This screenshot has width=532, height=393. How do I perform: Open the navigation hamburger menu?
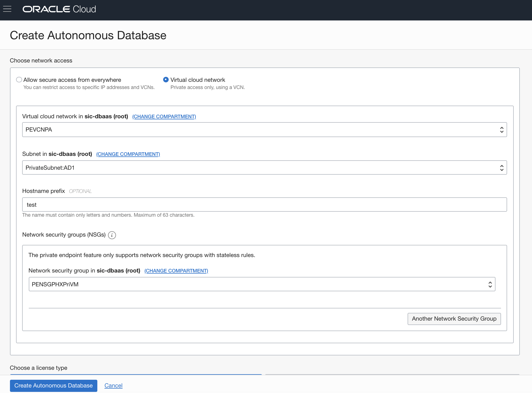click(x=7, y=9)
